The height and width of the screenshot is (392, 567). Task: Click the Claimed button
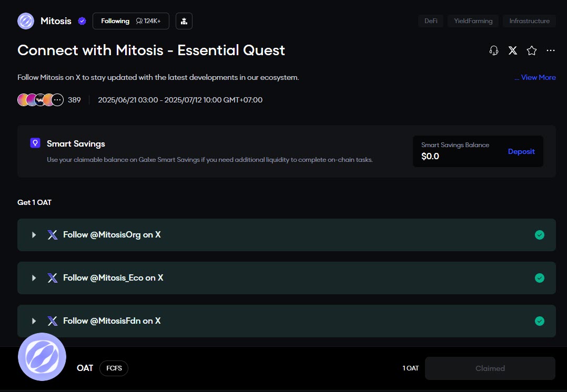point(490,368)
